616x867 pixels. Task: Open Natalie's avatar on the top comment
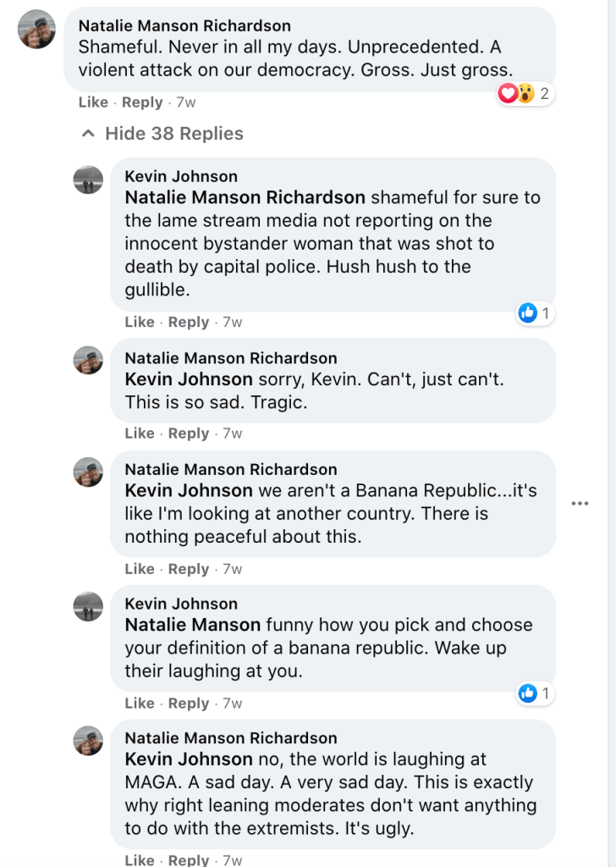(x=36, y=30)
